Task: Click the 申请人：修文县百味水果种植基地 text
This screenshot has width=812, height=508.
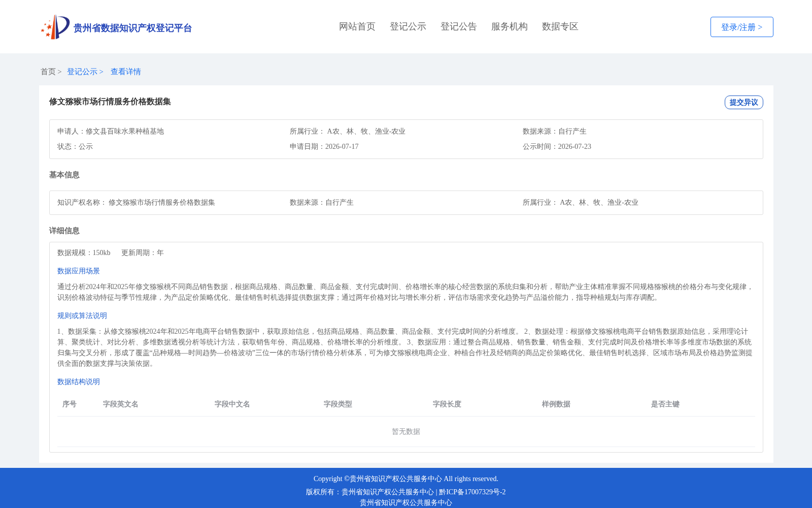Action: click(x=111, y=131)
